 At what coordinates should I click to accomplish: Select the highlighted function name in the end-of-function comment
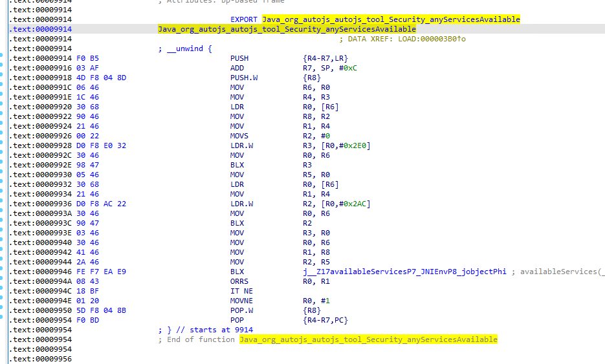click(368, 339)
